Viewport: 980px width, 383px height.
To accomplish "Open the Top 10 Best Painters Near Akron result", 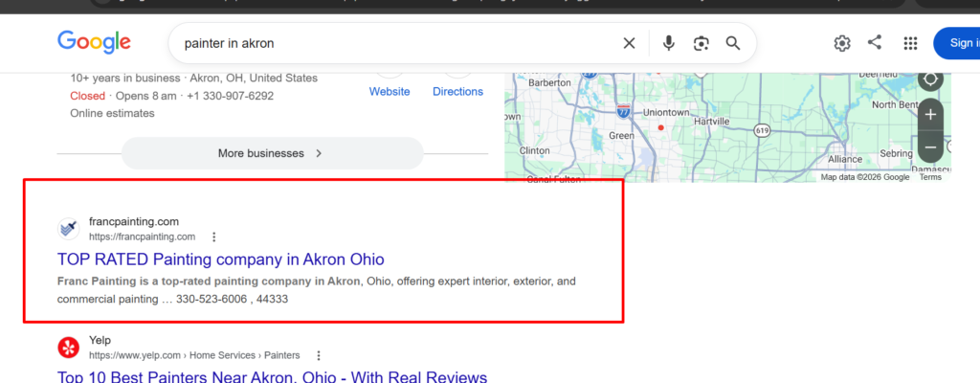I will coord(272,376).
